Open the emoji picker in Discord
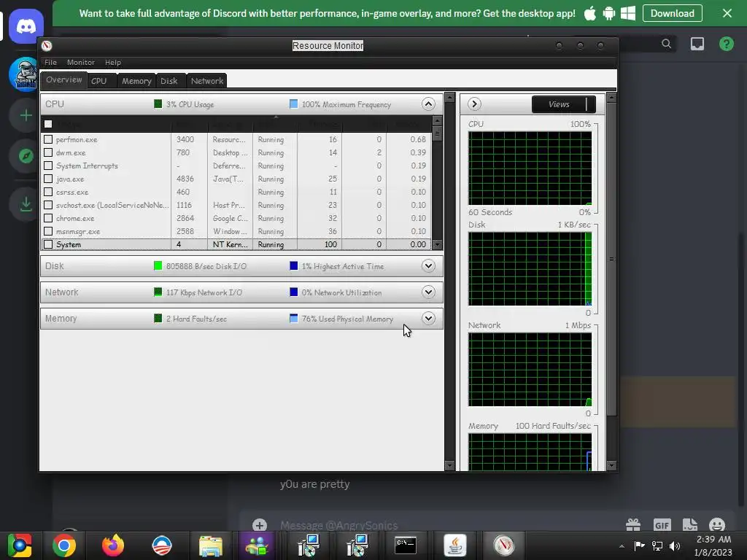 [717, 525]
